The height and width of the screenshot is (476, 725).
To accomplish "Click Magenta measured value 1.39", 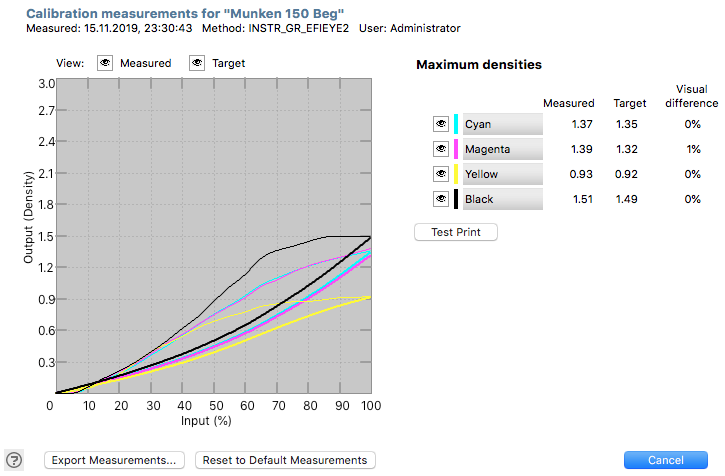I will tap(582, 149).
